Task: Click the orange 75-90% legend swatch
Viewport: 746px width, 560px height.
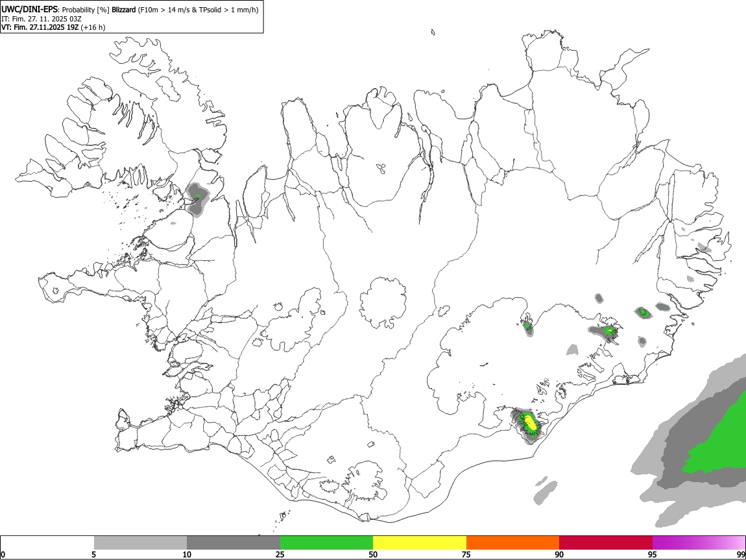Action: 512,543
